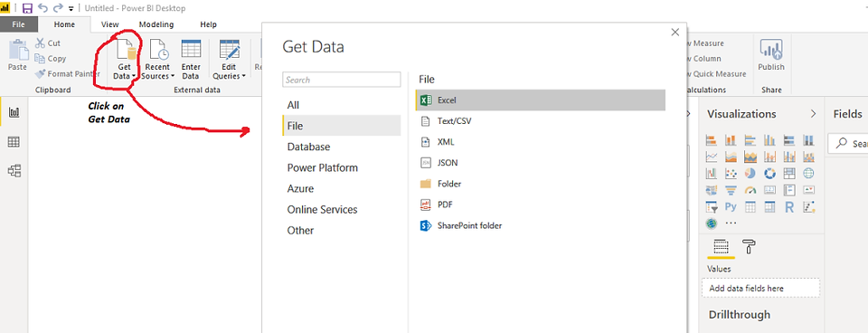
Task: Switch to Model view in left sidebar
Action: (x=14, y=171)
